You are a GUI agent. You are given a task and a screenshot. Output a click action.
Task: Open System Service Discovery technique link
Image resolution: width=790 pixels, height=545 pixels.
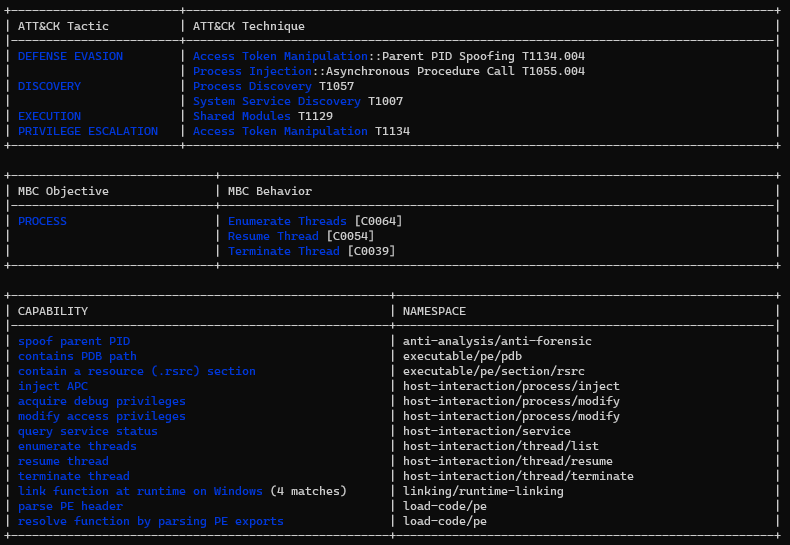click(x=277, y=101)
